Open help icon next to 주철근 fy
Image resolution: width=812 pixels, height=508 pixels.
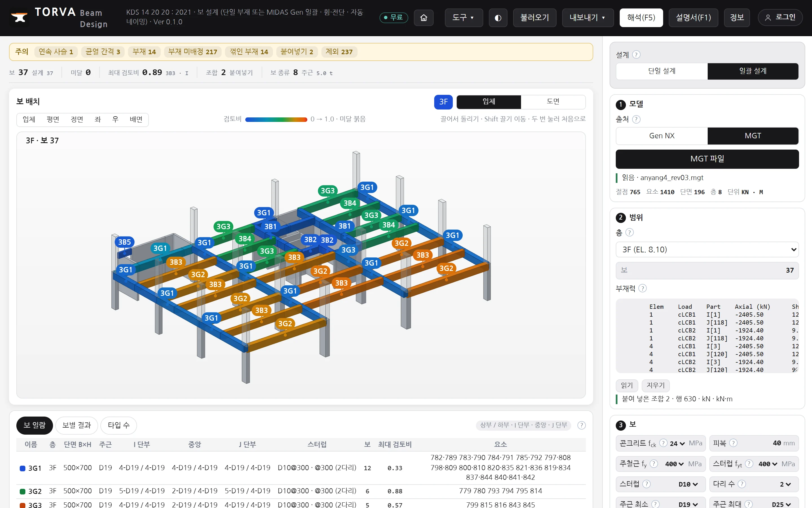click(x=654, y=464)
